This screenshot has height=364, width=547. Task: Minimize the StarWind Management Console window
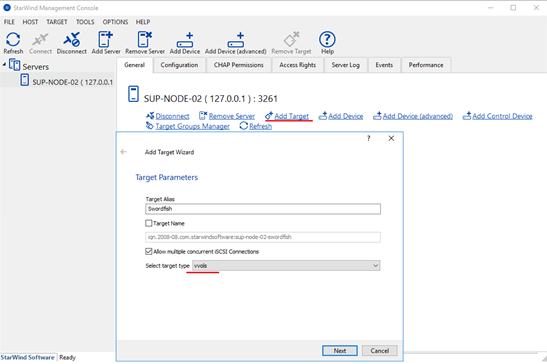coord(490,7)
